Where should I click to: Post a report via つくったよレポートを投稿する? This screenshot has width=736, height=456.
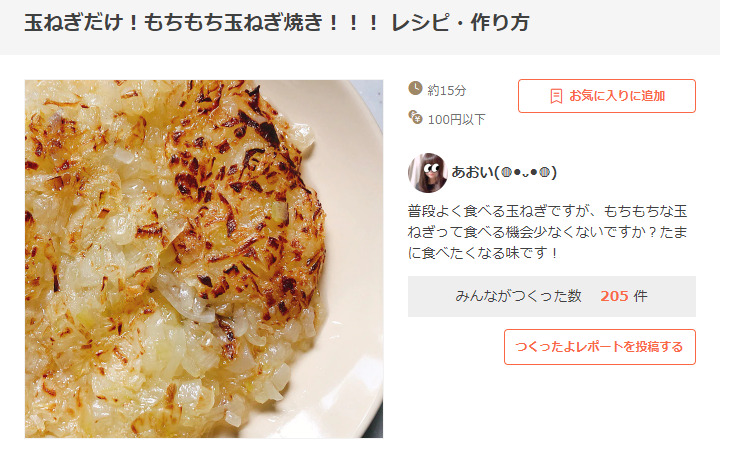coord(600,347)
